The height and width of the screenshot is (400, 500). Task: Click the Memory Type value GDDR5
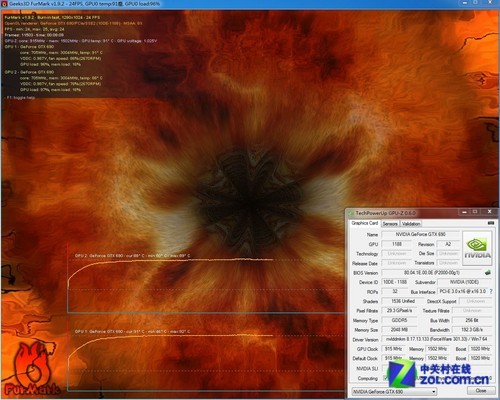399,320
